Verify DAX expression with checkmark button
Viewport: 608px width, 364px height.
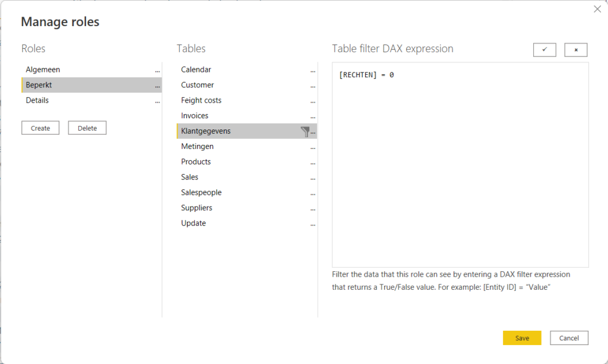(x=544, y=50)
